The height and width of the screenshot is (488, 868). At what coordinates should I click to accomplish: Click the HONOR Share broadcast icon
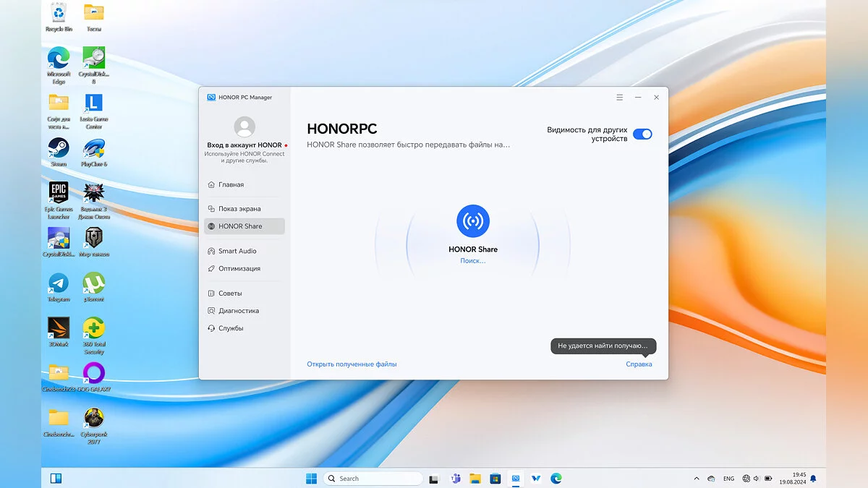473,221
